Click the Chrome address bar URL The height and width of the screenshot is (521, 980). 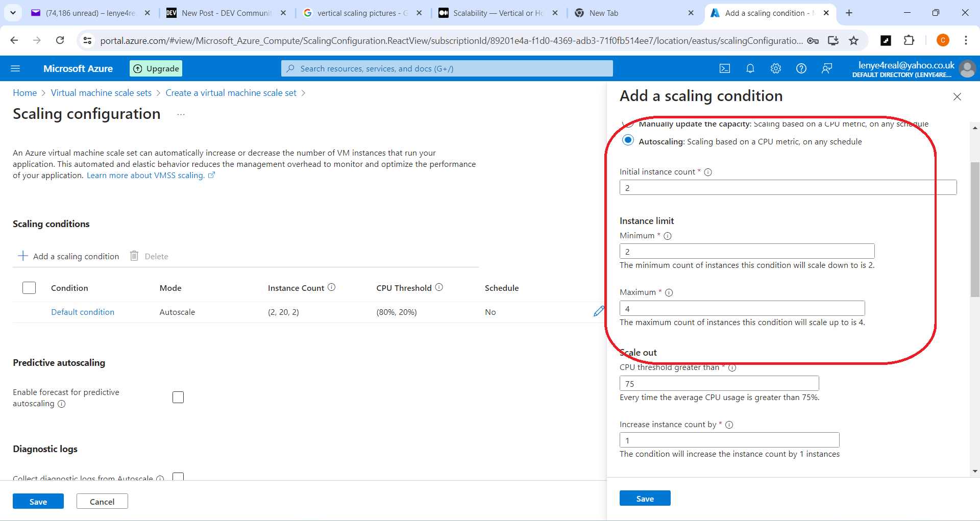tap(452, 40)
